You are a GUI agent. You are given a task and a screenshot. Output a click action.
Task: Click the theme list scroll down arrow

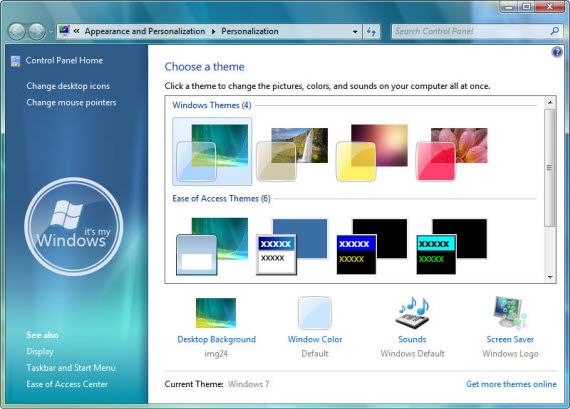pos(550,277)
